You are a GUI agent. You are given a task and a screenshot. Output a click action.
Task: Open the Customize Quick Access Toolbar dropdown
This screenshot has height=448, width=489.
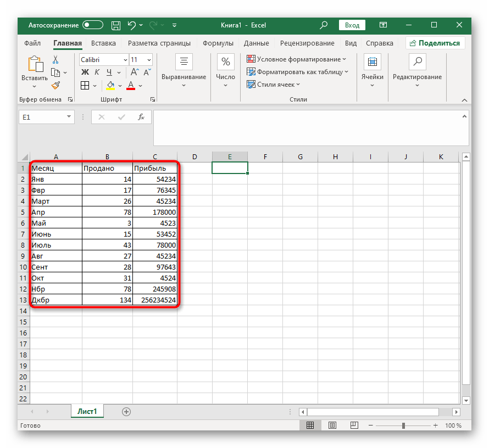174,25
